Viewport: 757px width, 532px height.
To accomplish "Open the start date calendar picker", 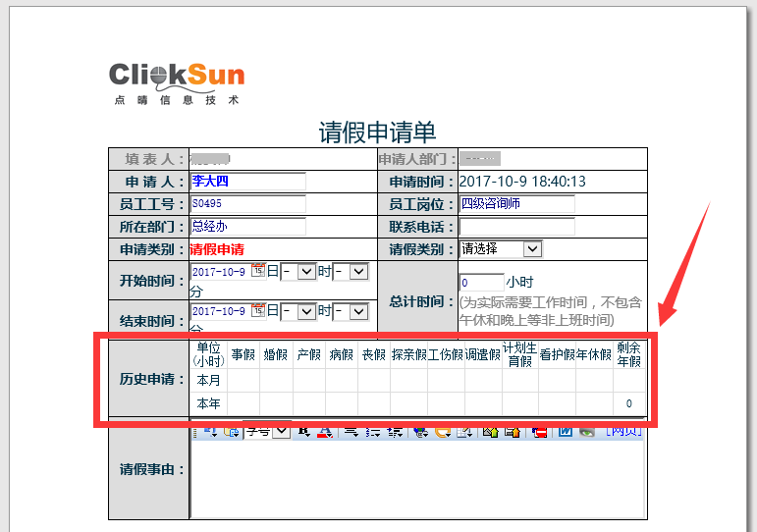I will [259, 271].
